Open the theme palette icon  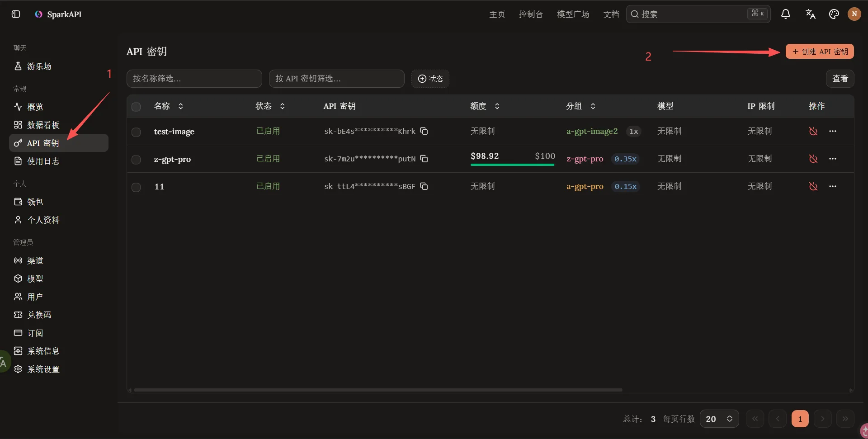(834, 14)
